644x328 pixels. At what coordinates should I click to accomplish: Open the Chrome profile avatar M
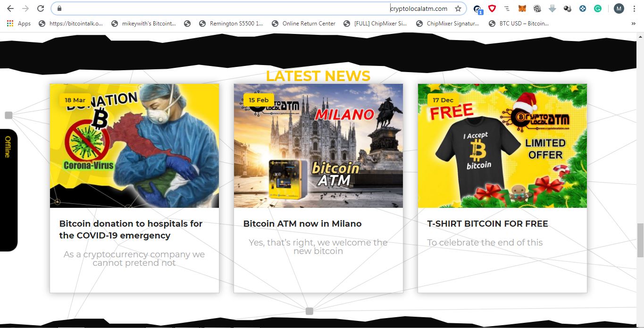[x=619, y=8]
